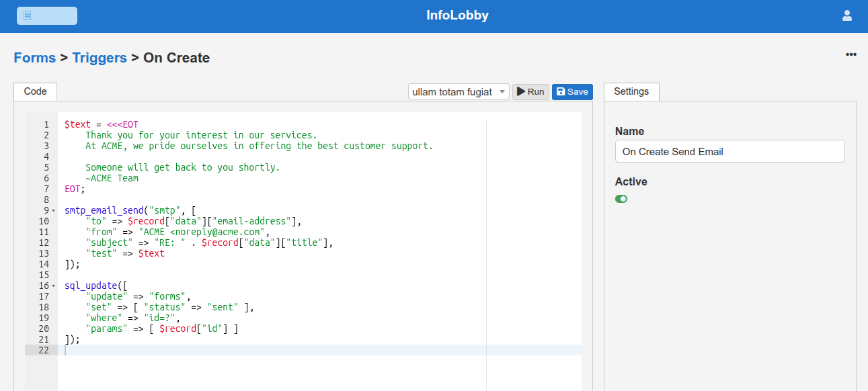Run the trigger code

530,92
